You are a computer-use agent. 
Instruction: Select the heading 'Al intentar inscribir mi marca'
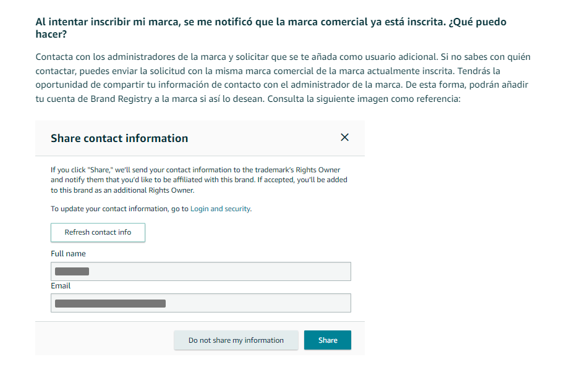click(271, 28)
